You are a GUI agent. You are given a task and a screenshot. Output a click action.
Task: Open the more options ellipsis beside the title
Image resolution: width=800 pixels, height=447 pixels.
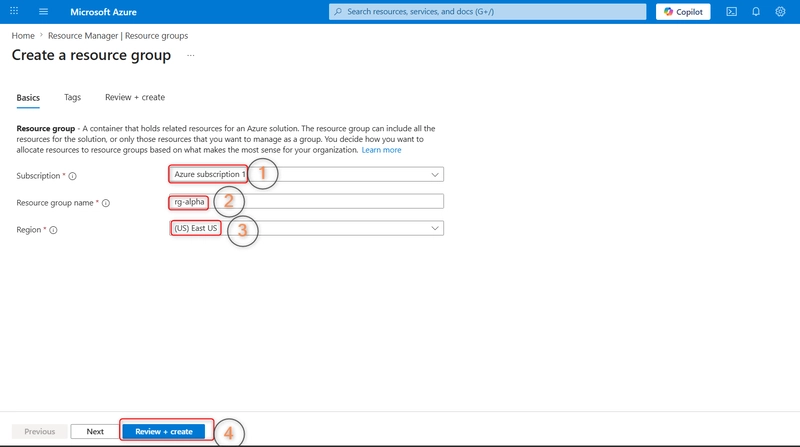pyautogui.click(x=190, y=55)
